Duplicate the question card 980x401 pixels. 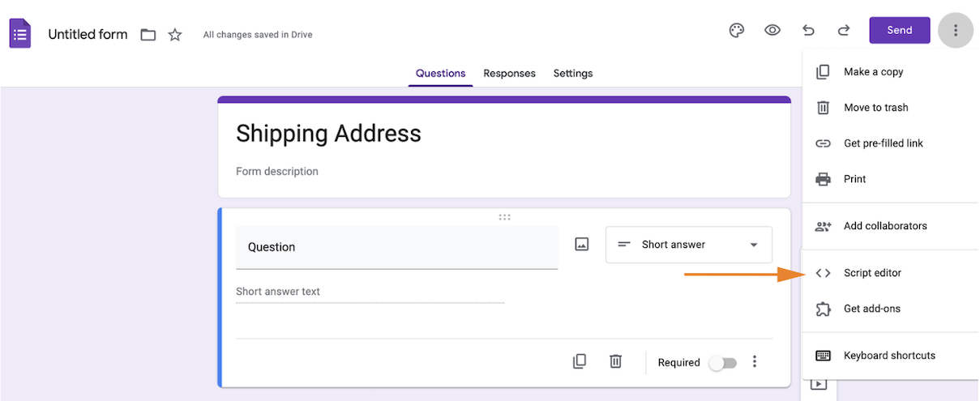580,362
